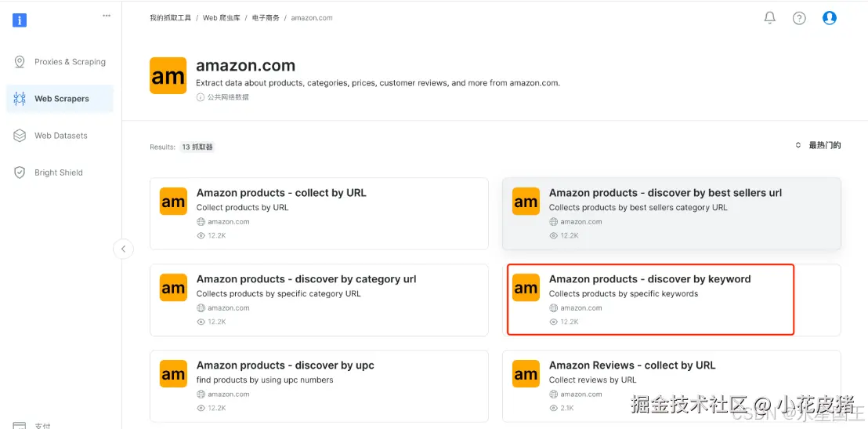Open Amazon products - discover by upc card
868x429 pixels.
click(285, 365)
